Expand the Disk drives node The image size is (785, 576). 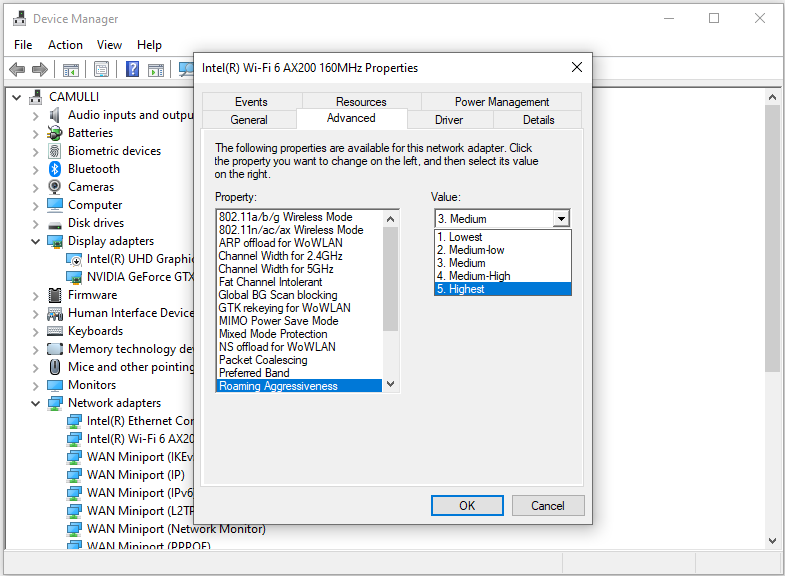pyautogui.click(x=35, y=224)
